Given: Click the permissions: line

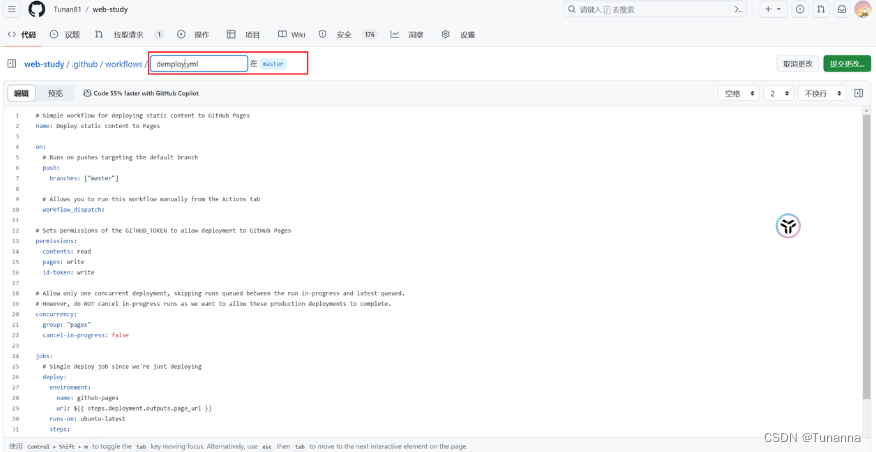Looking at the screenshot, I should [56, 241].
